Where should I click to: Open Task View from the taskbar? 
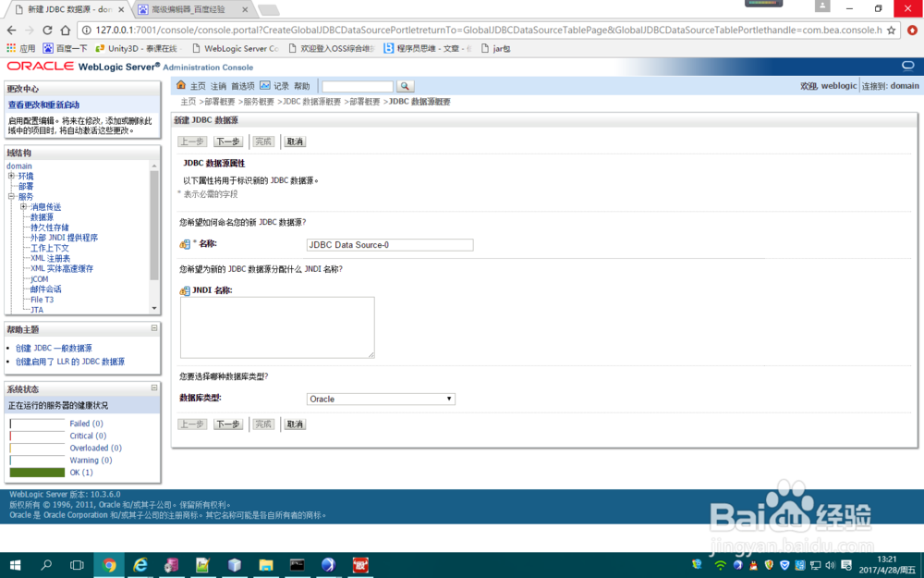pyautogui.click(x=77, y=565)
